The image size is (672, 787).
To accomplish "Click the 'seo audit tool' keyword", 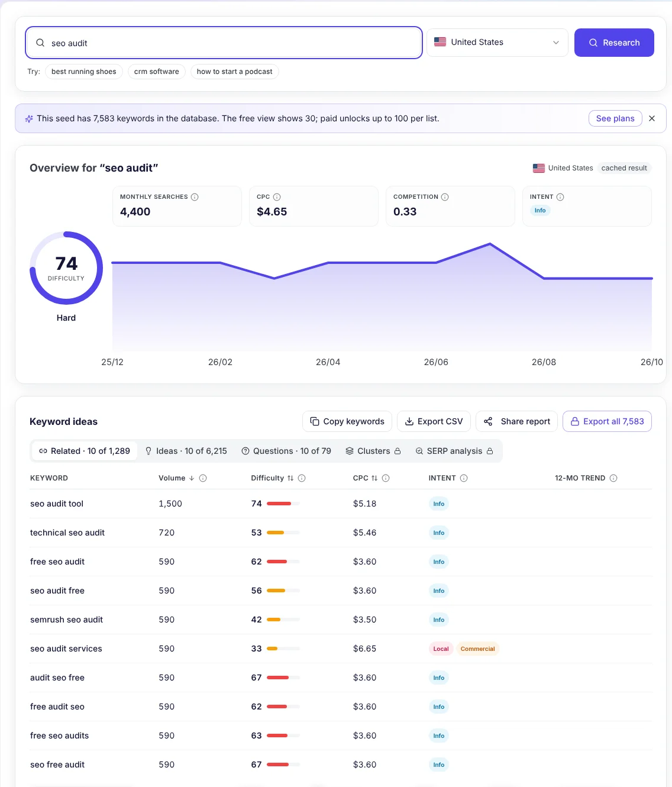I will (x=57, y=504).
